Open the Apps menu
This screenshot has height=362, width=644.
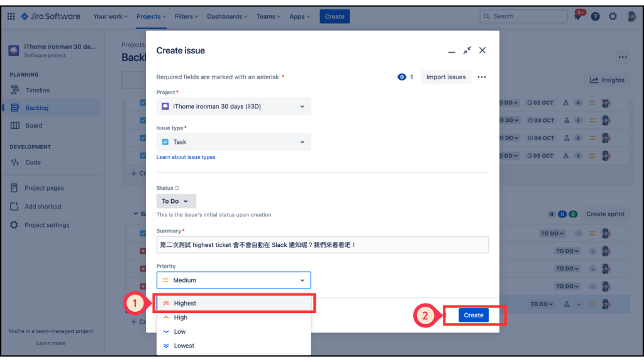coord(299,16)
